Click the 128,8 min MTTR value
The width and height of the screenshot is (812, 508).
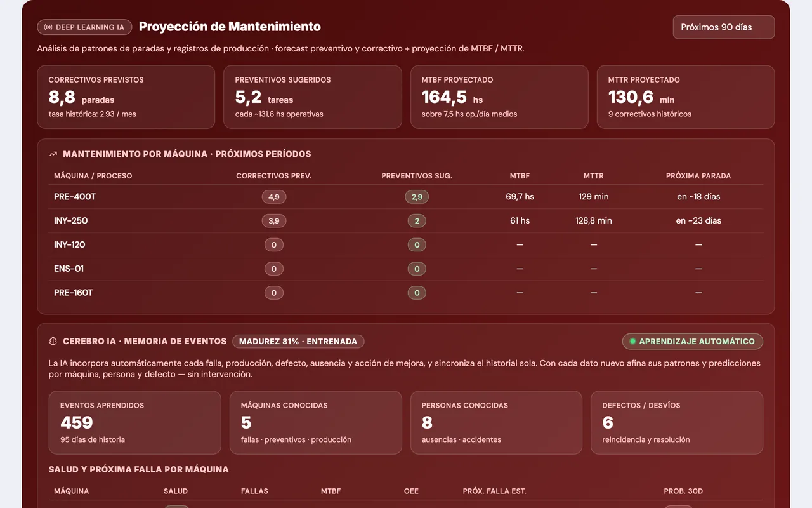pos(594,221)
